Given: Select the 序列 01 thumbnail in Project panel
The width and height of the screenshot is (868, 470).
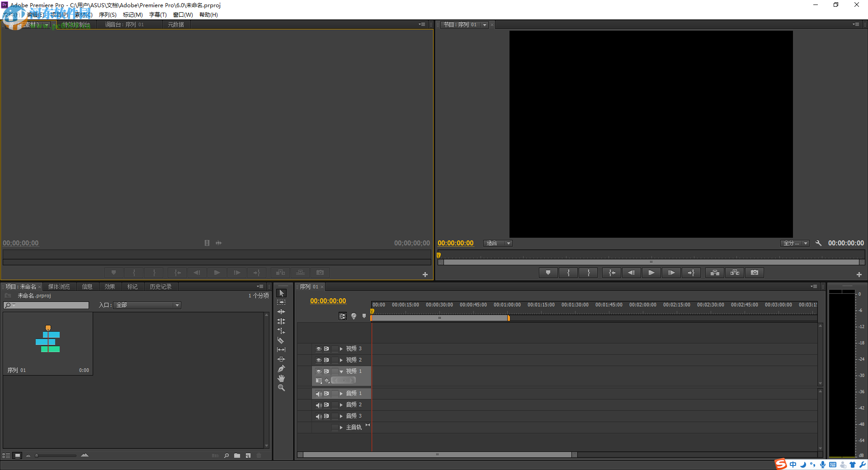Looking at the screenshot, I should click(48, 344).
